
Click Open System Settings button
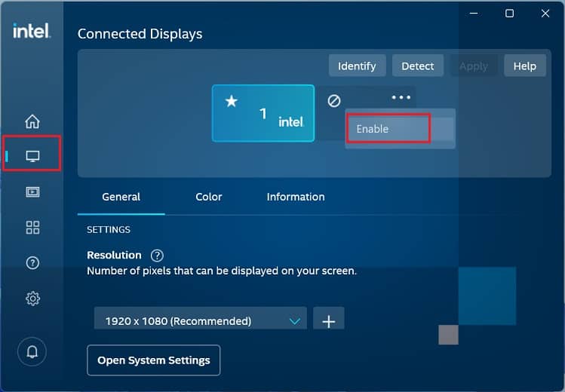(x=153, y=360)
